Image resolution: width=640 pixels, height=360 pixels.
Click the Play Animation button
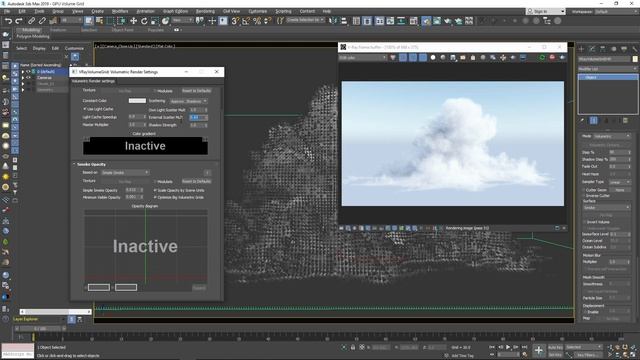click(x=508, y=347)
